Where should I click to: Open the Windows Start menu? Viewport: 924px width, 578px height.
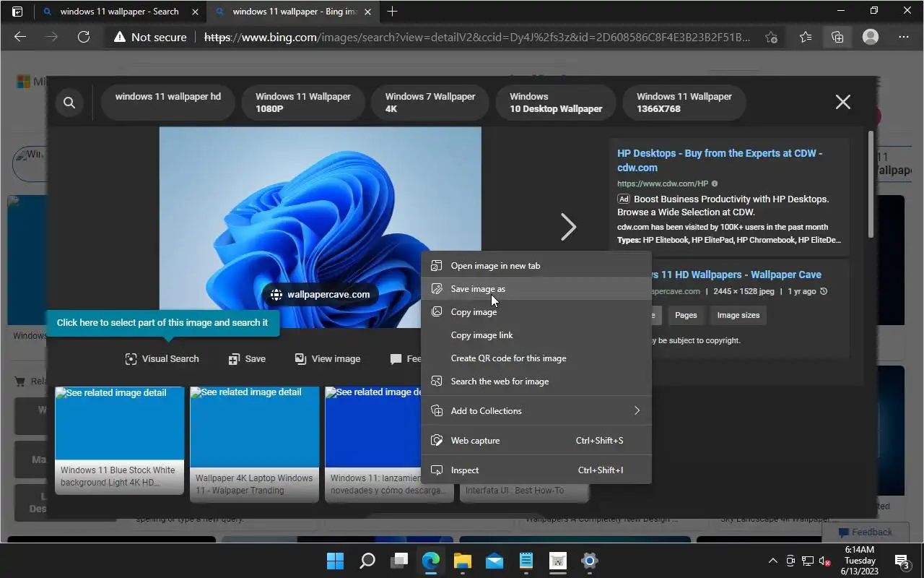[x=335, y=561]
